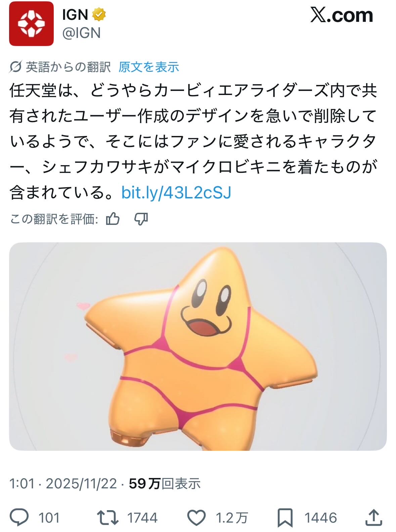Open the star character image
Image resolution: width=396 pixels, height=532 pixels.
(x=198, y=346)
